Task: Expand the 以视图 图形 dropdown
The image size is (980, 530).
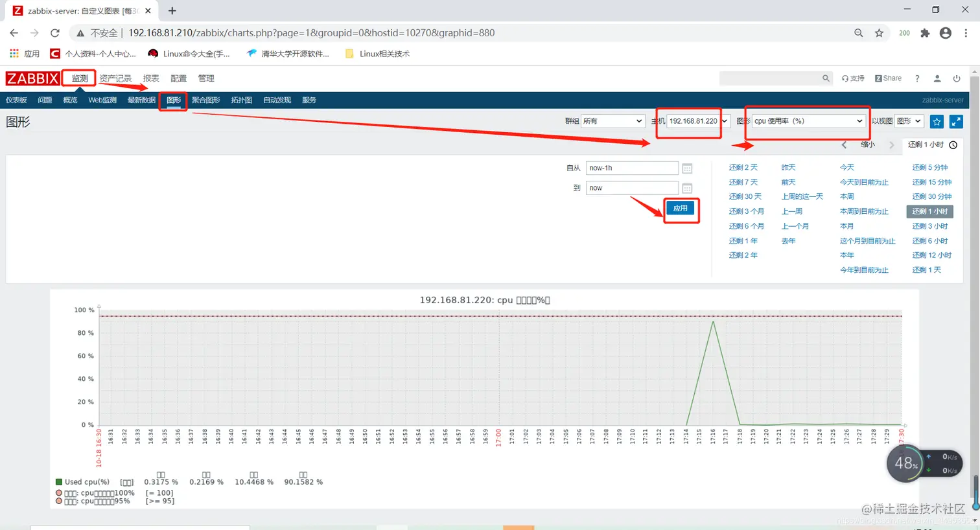Action: (x=909, y=121)
